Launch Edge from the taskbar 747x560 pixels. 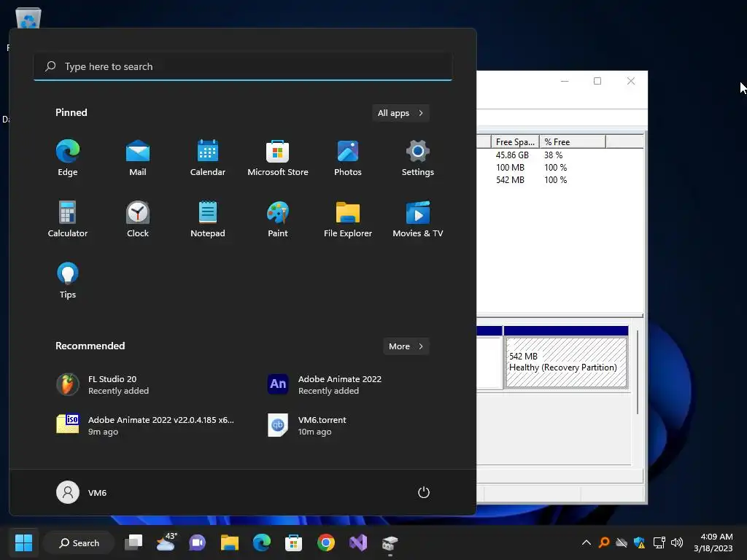[262, 542]
